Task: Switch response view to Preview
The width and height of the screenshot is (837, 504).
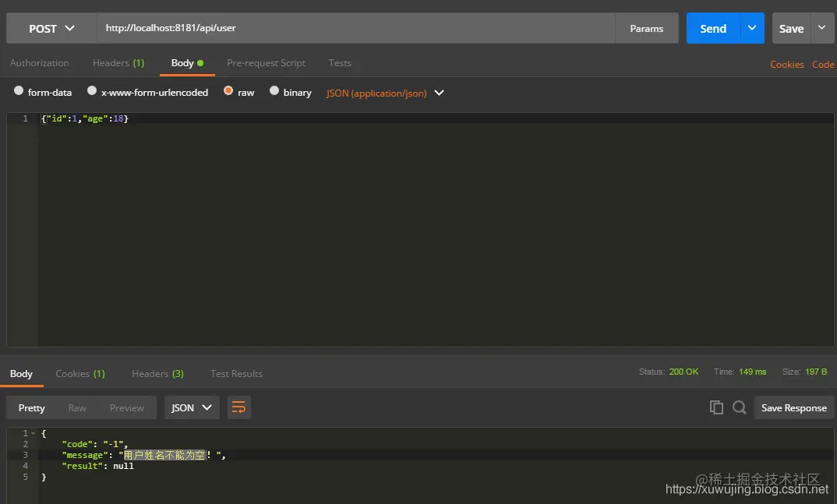Action: click(x=127, y=408)
